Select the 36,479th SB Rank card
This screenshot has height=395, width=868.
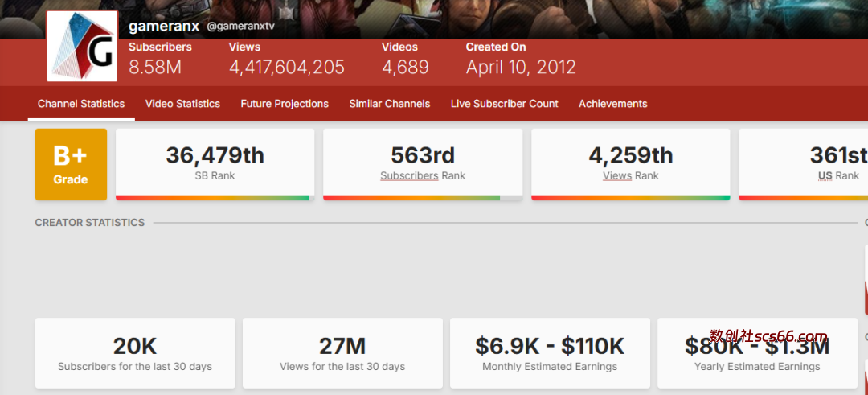[215, 163]
